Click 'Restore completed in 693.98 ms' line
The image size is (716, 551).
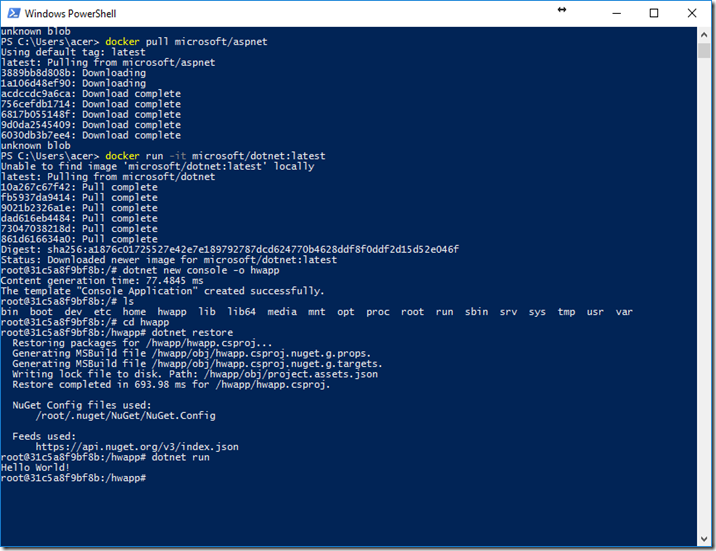point(171,385)
